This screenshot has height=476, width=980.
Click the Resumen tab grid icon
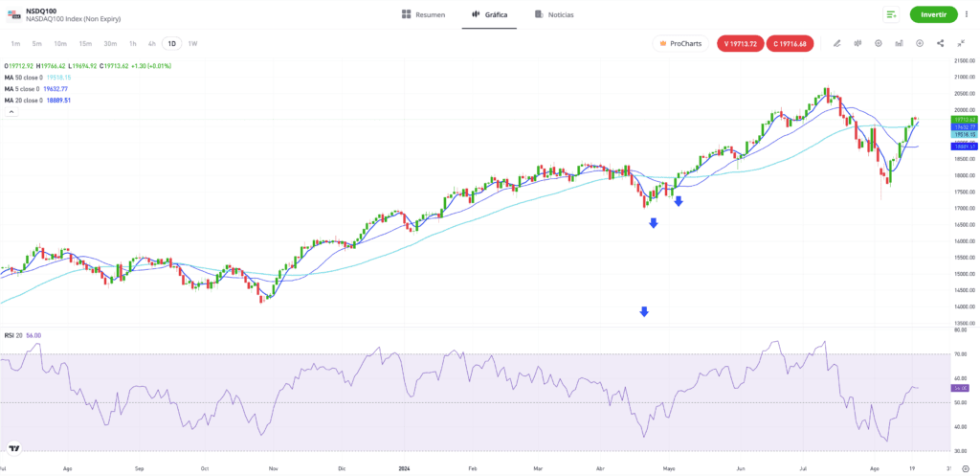pyautogui.click(x=406, y=14)
